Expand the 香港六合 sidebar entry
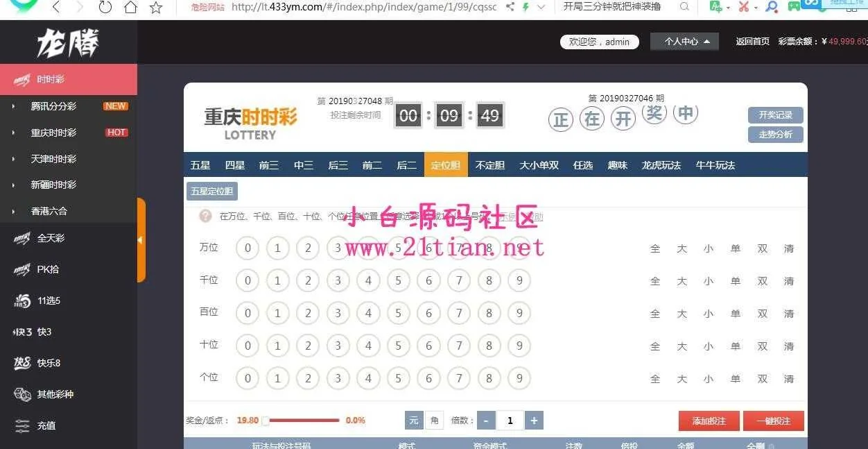 49,211
